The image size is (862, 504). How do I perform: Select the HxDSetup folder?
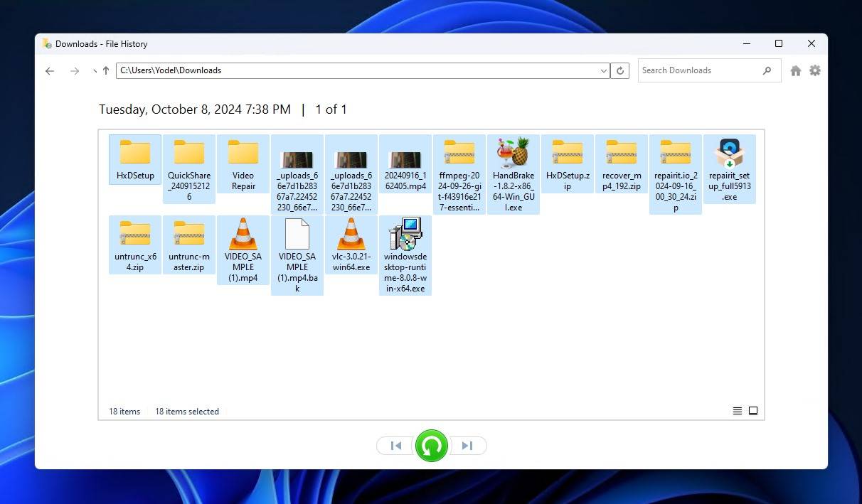coord(135,159)
